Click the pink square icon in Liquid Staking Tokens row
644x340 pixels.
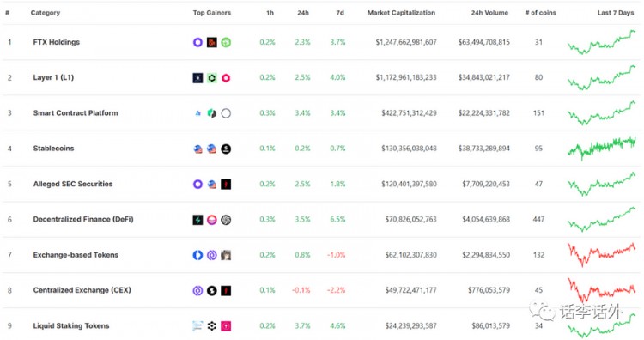(226, 326)
